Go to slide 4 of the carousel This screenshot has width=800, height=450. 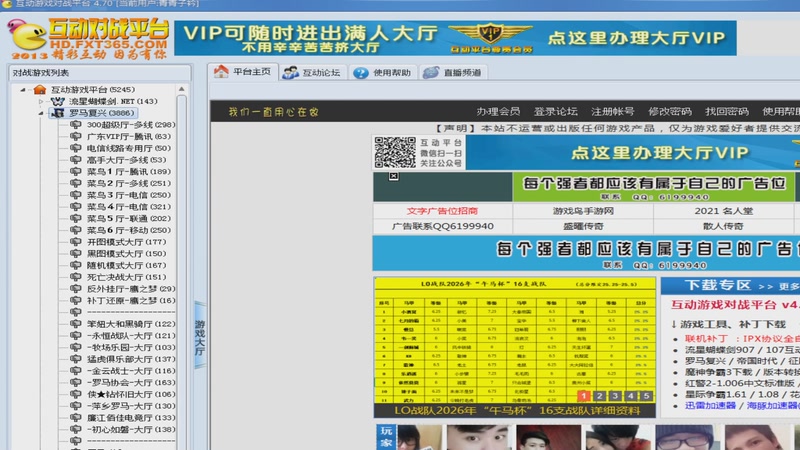pyautogui.click(x=631, y=396)
